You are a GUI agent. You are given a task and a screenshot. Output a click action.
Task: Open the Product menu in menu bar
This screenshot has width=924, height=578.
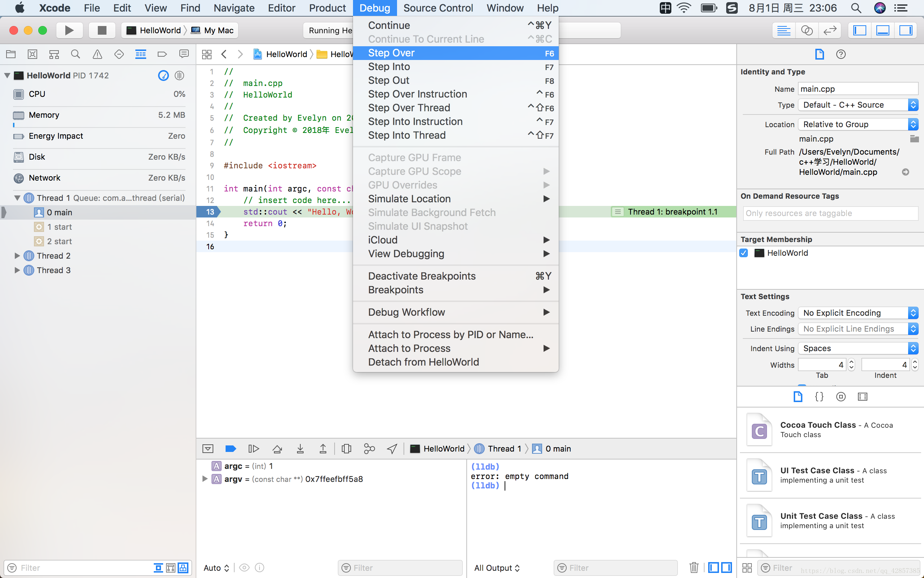coord(327,8)
